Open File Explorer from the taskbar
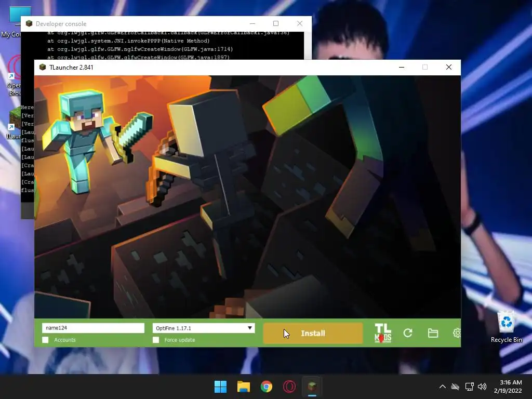The width and height of the screenshot is (532, 399). (243, 387)
